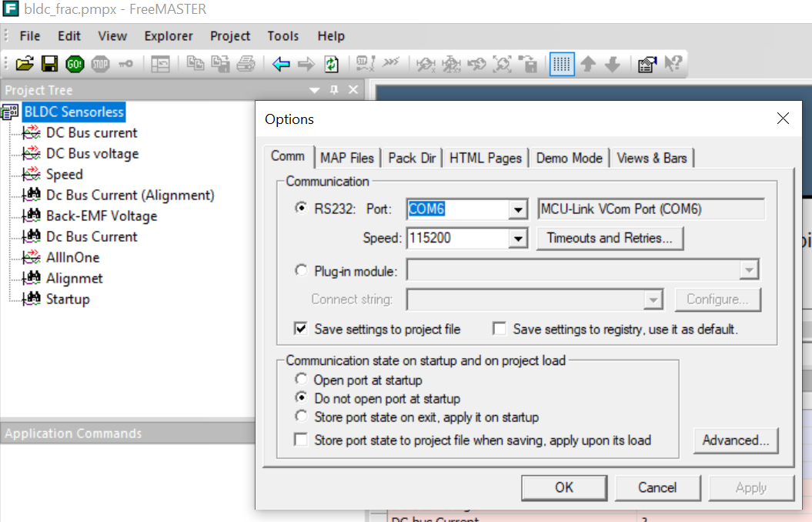
Task: Open project with the folder icon
Action: coord(25,64)
